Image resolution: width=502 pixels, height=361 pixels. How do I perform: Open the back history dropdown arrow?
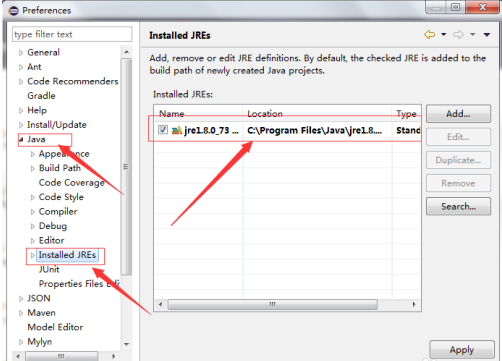(444, 34)
